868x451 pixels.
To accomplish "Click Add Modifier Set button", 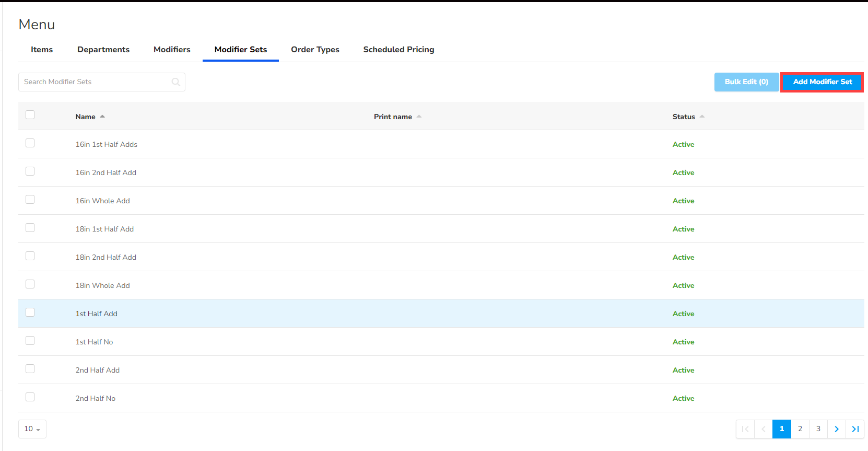I will pyautogui.click(x=822, y=82).
